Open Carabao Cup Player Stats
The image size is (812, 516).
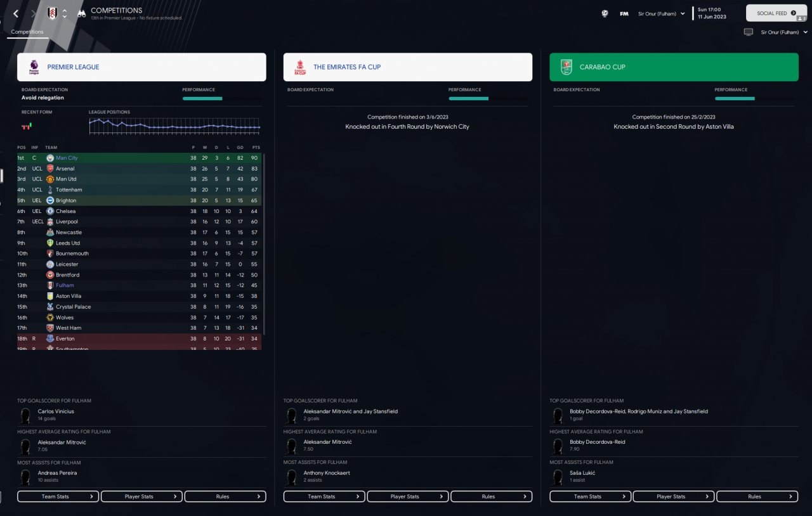(674, 496)
